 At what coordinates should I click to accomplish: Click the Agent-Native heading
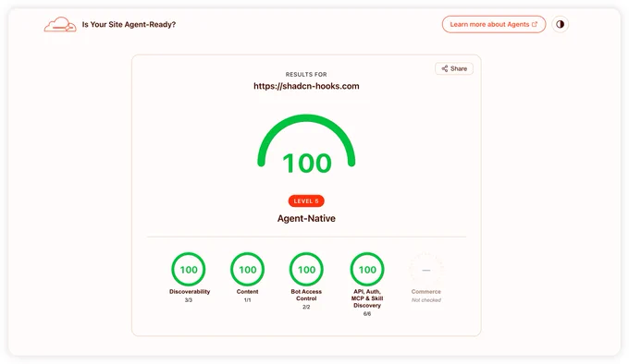(x=306, y=218)
